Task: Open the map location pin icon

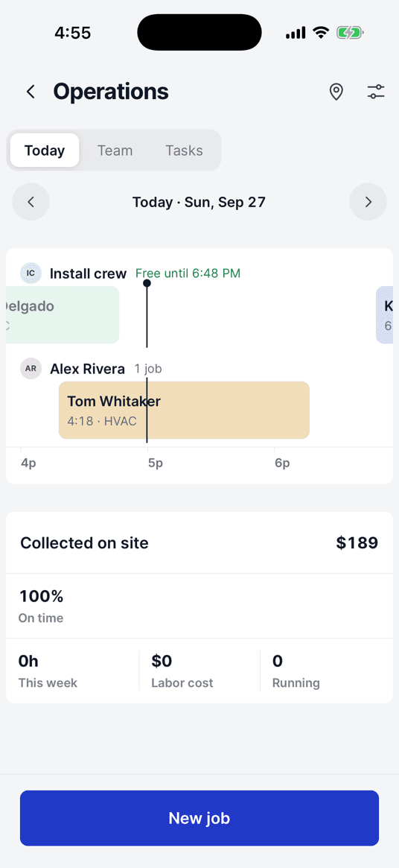Action: [336, 92]
